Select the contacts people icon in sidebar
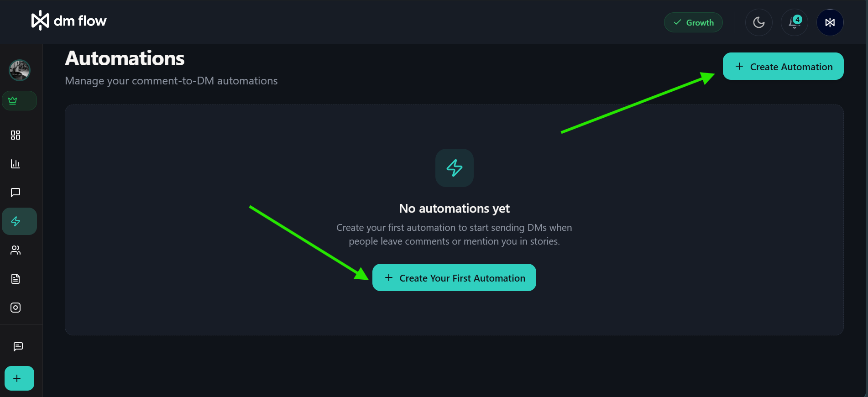 15,250
